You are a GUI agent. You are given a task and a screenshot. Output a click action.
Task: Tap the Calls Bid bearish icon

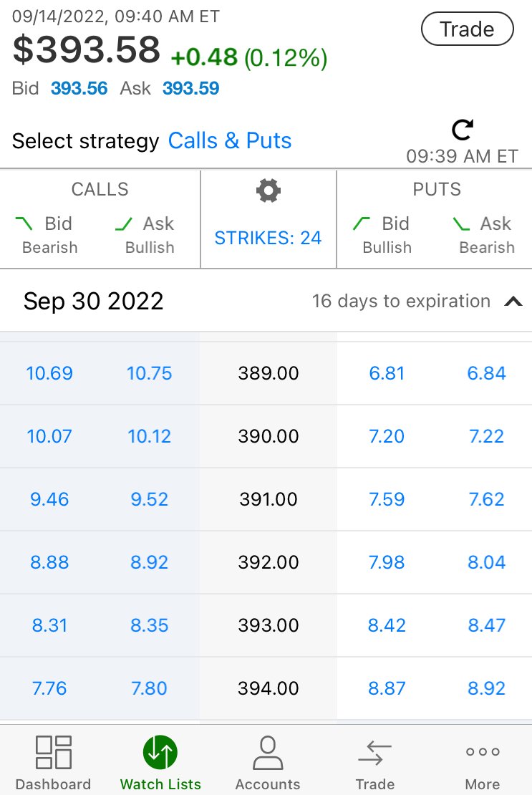tap(24, 223)
